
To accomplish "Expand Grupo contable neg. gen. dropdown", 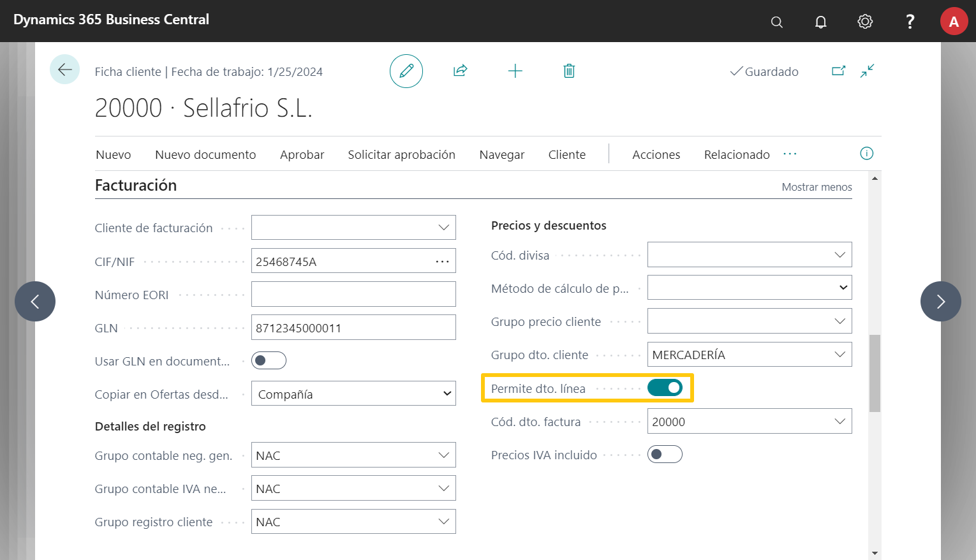I will 443,455.
